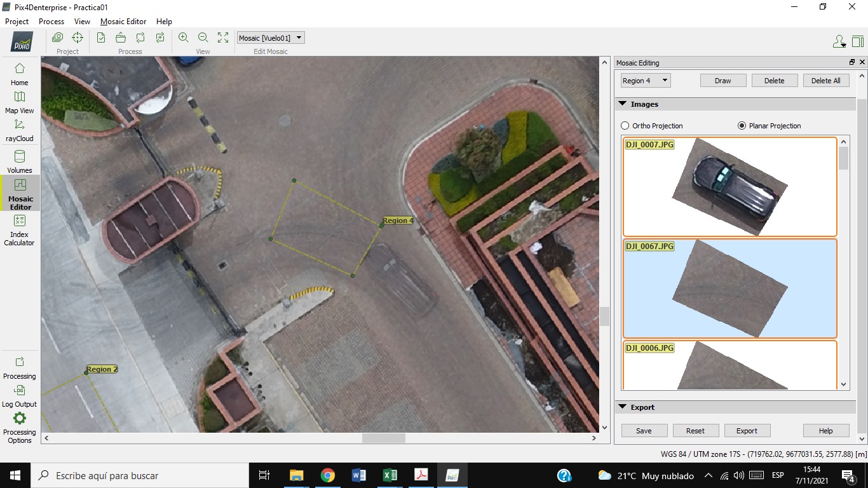Click the Delete All button
868x488 pixels.
(826, 81)
